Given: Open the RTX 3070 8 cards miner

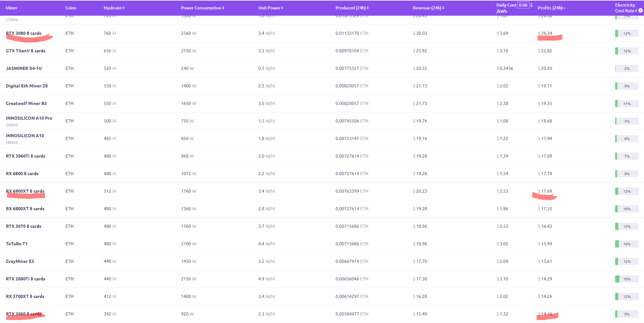Looking at the screenshot, I should (24, 226).
